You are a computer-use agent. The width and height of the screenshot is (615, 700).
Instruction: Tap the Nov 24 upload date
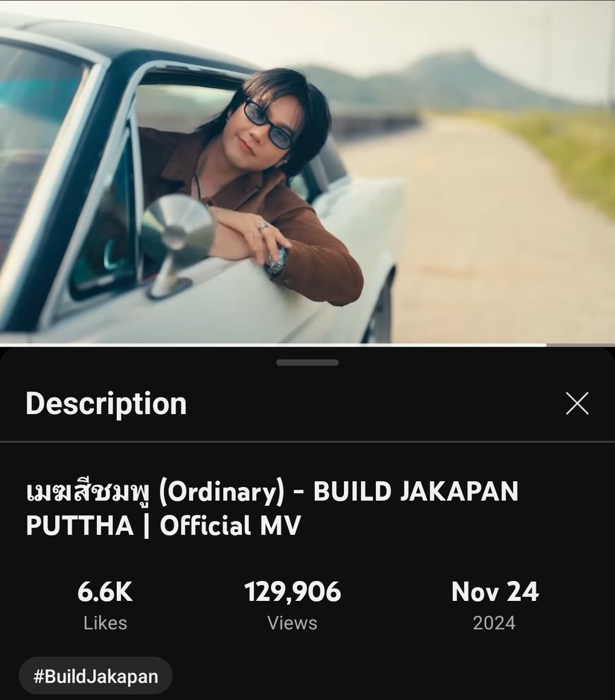pyautogui.click(x=495, y=592)
